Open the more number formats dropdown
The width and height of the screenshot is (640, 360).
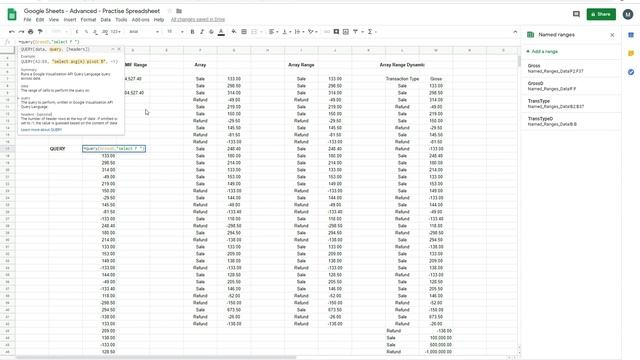[116, 31]
